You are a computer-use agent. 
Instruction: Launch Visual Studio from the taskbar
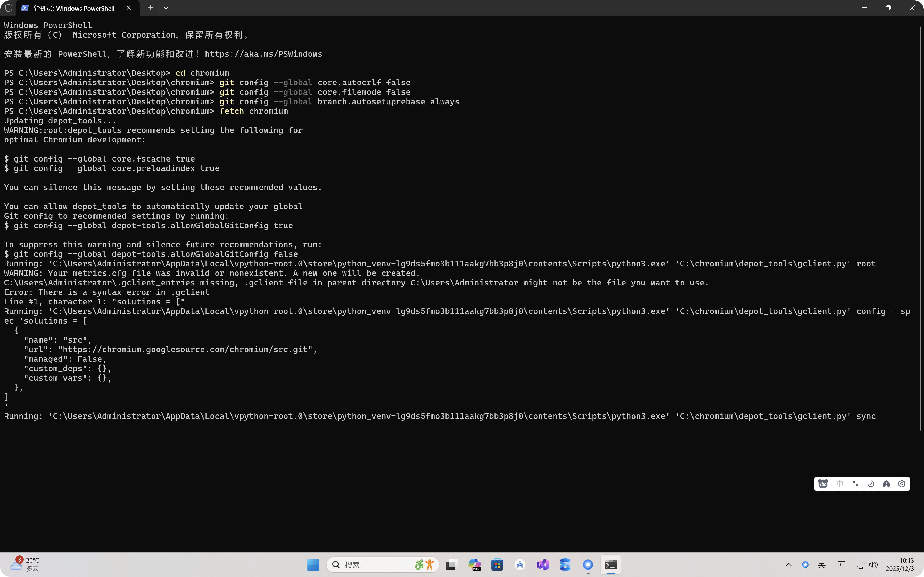click(x=542, y=565)
